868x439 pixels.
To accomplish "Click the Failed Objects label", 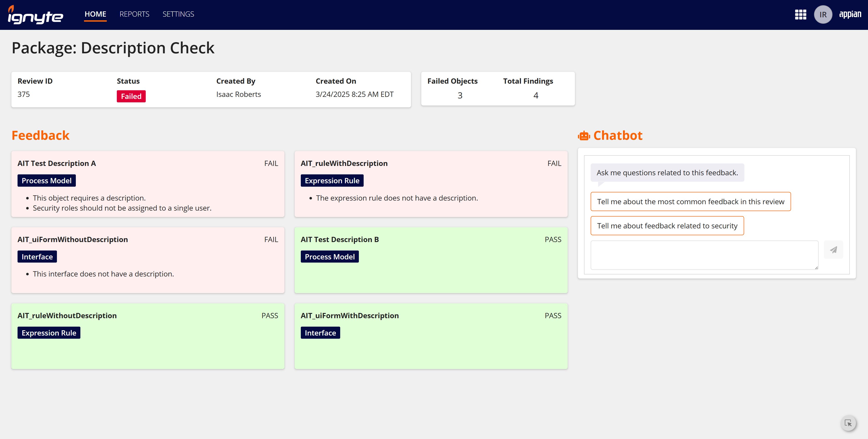I will point(452,81).
